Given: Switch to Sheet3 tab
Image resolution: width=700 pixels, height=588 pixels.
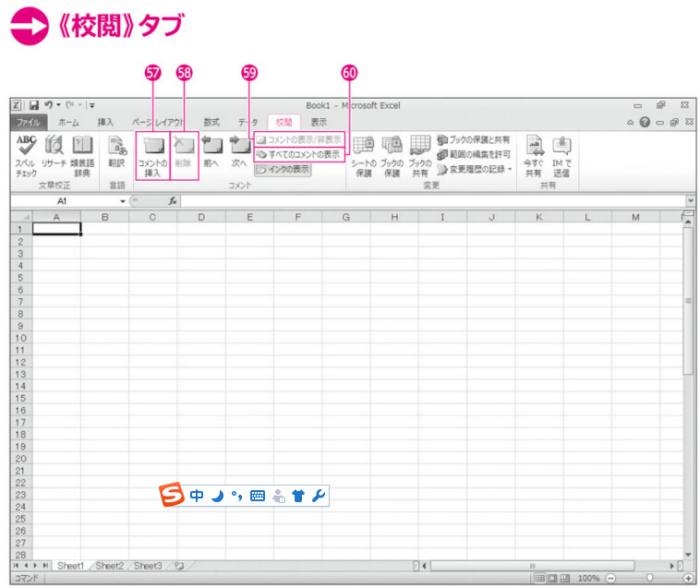Looking at the screenshot, I should 148,566.
